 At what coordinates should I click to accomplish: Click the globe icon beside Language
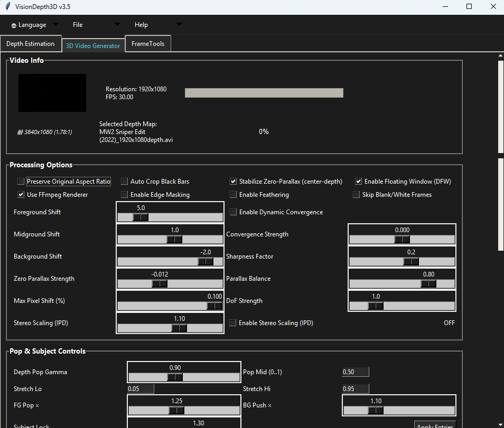coord(14,26)
